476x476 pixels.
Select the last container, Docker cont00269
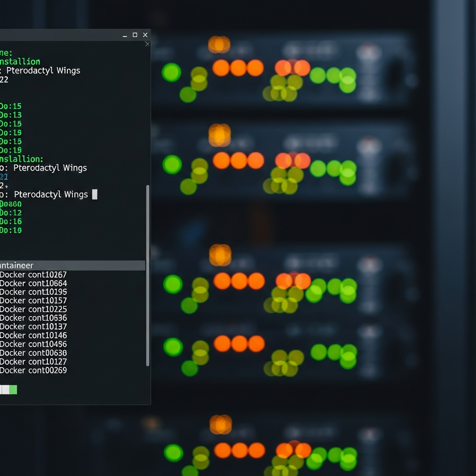(33, 370)
